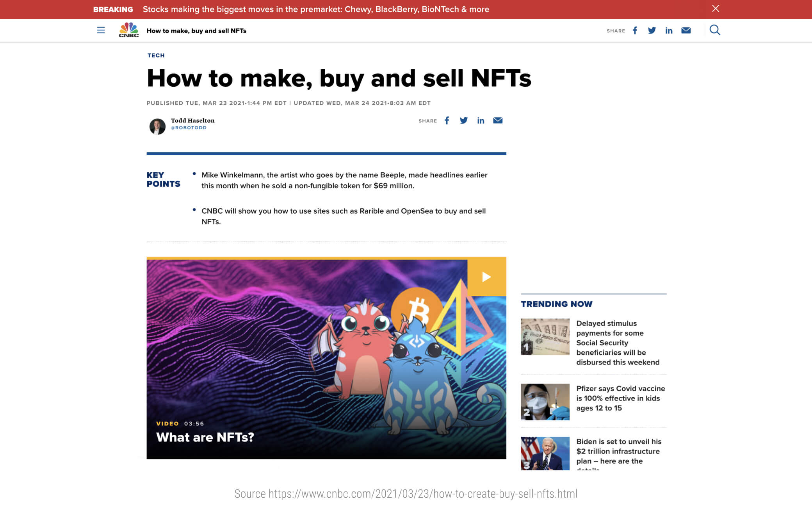Click the TRENDING NOW heading
The image size is (812, 518).
tap(556, 304)
